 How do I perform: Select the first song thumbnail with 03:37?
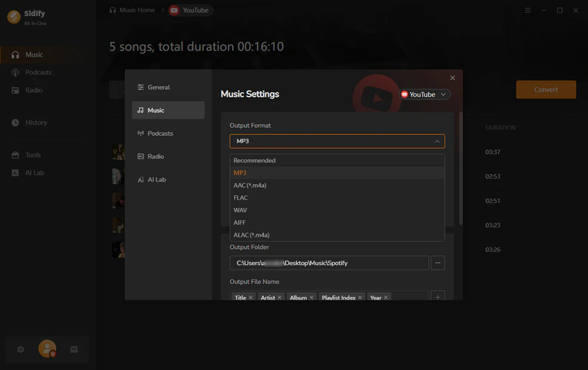point(118,152)
